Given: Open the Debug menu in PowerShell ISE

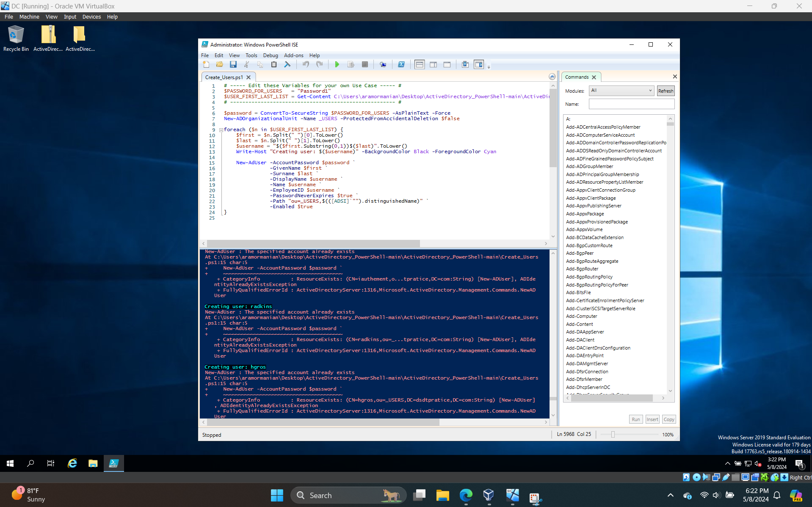Looking at the screenshot, I should pyautogui.click(x=270, y=55).
